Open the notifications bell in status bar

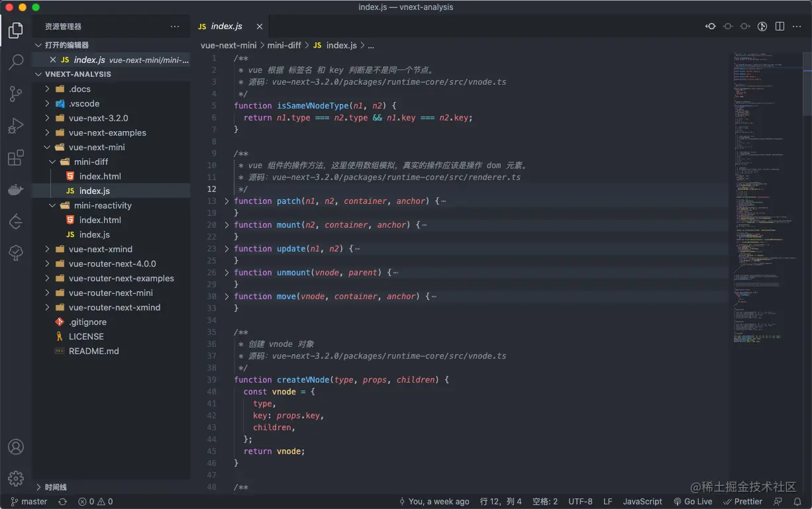[797, 502]
